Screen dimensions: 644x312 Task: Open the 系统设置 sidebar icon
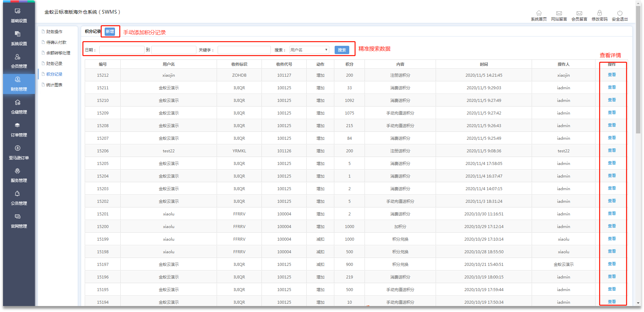click(x=18, y=34)
